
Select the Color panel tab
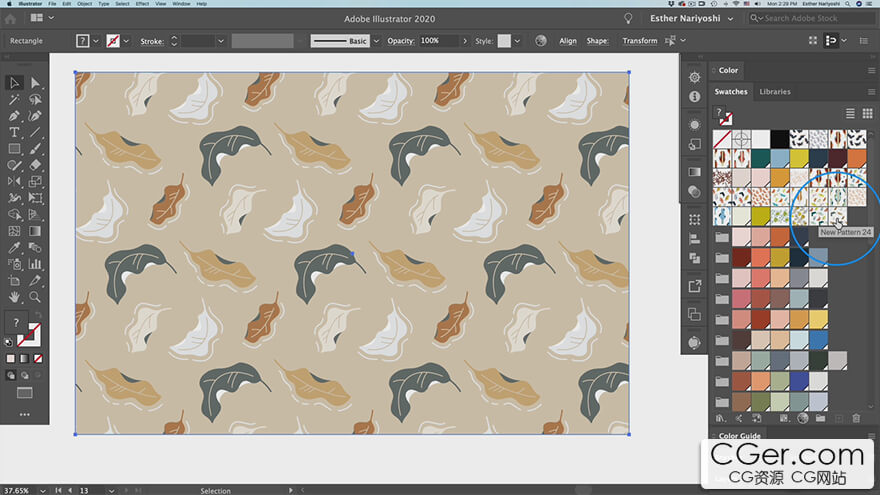pyautogui.click(x=728, y=70)
